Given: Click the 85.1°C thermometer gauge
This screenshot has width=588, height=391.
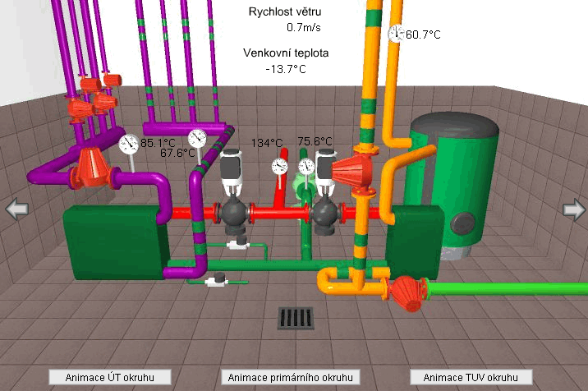Looking at the screenshot, I should 129,144.
